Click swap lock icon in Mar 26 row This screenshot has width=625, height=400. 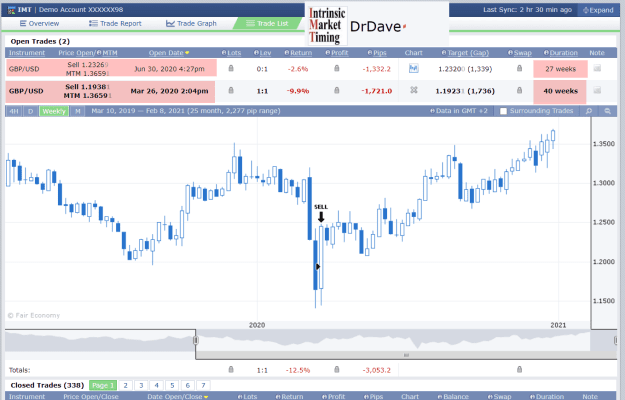pos(519,90)
